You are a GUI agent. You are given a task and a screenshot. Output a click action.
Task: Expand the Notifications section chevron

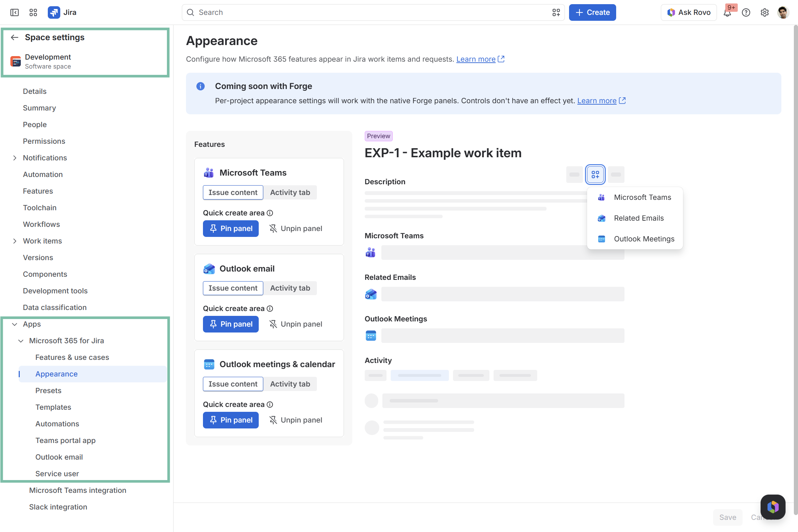point(15,158)
